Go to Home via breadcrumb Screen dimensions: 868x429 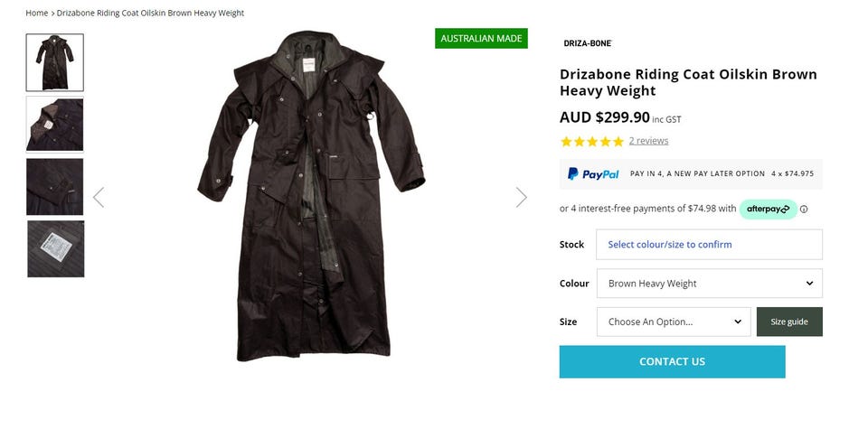coord(37,13)
